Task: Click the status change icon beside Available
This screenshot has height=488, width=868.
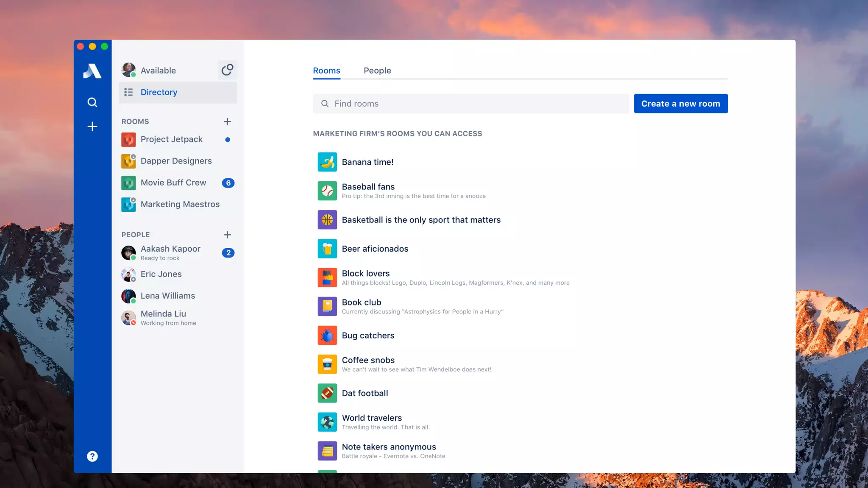Action: coord(227,70)
